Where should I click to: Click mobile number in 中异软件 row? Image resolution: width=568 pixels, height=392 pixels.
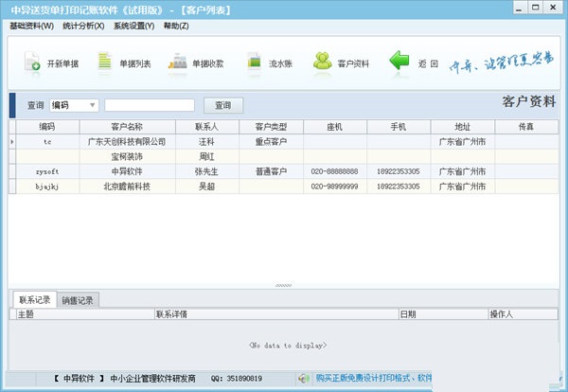point(399,171)
